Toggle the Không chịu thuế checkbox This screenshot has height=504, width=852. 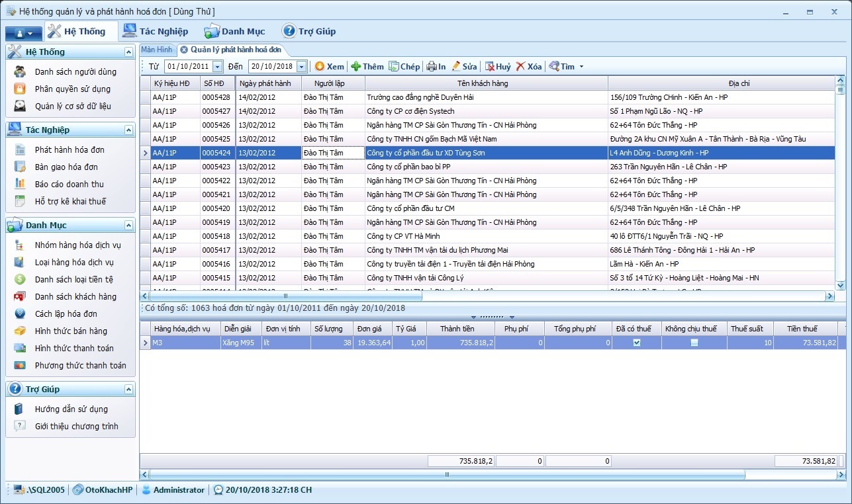pos(694,343)
